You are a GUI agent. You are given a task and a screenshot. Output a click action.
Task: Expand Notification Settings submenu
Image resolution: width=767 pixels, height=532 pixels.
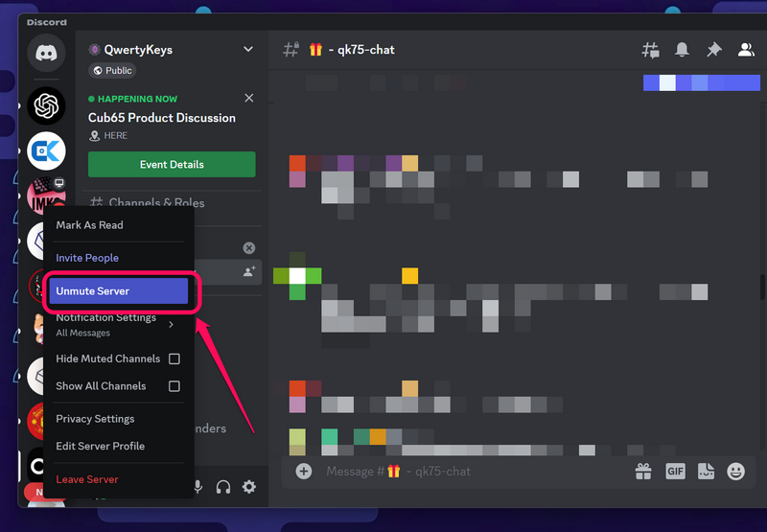tap(115, 324)
